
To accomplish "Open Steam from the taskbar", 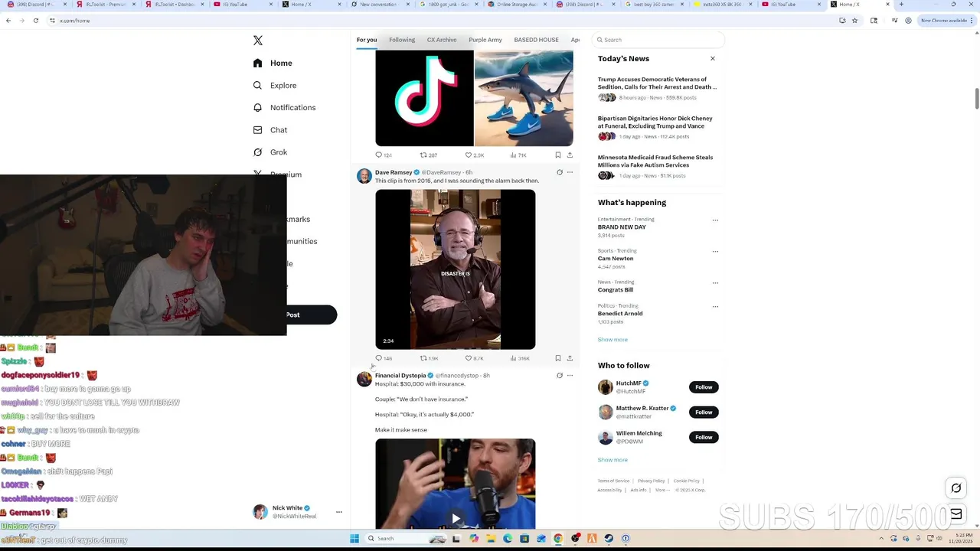I will click(609, 539).
